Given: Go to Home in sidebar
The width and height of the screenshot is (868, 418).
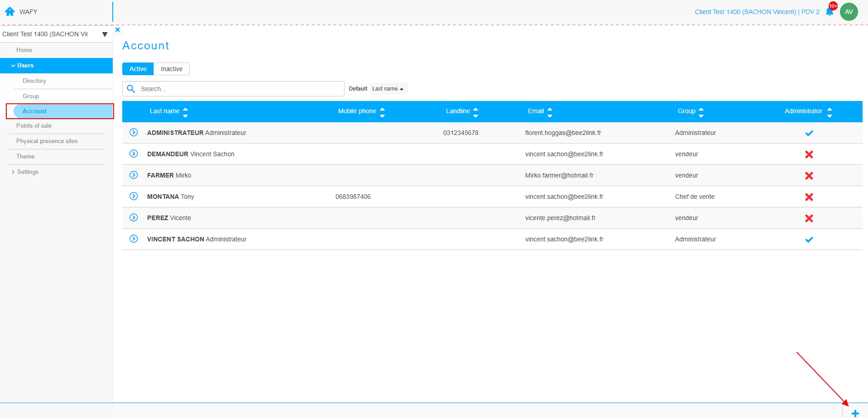Looking at the screenshot, I should [x=24, y=50].
